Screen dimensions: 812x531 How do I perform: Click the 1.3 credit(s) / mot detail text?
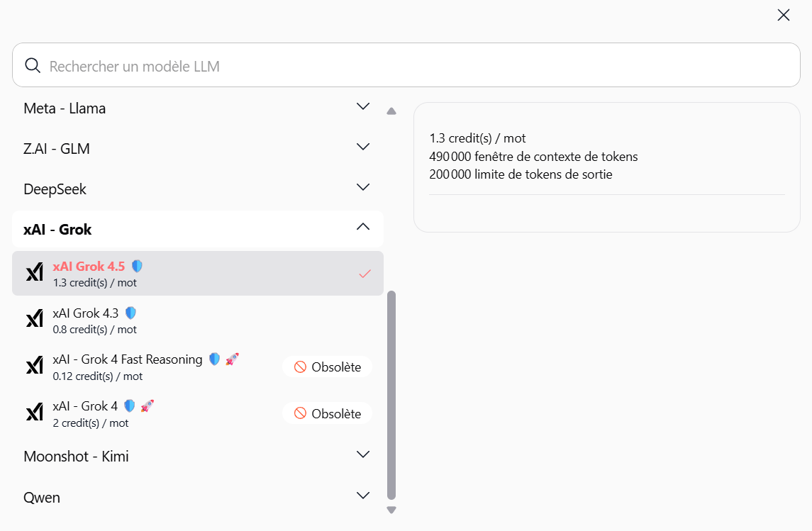point(477,138)
